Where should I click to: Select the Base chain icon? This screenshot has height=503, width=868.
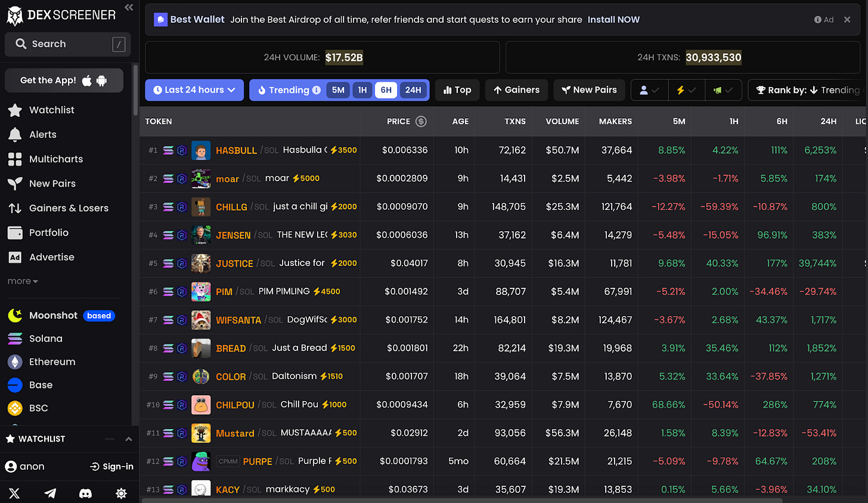pos(15,385)
